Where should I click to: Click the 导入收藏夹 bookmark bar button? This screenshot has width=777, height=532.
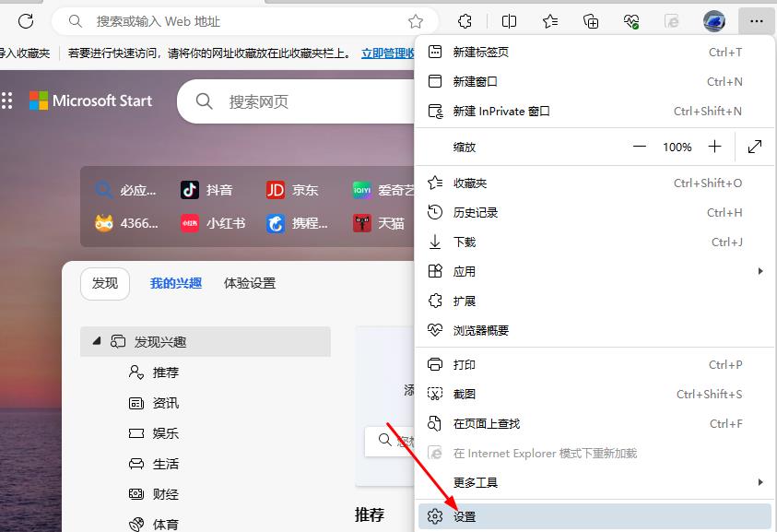tap(25, 53)
